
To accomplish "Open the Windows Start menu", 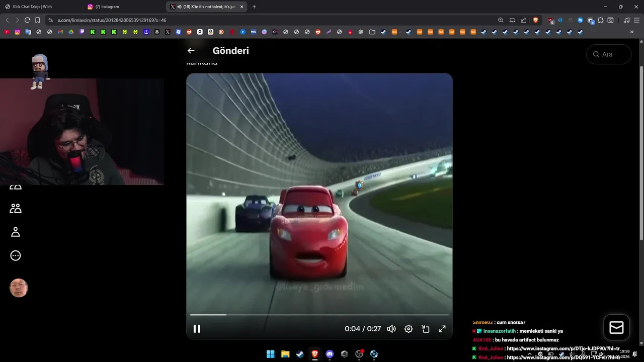I will (x=270, y=354).
